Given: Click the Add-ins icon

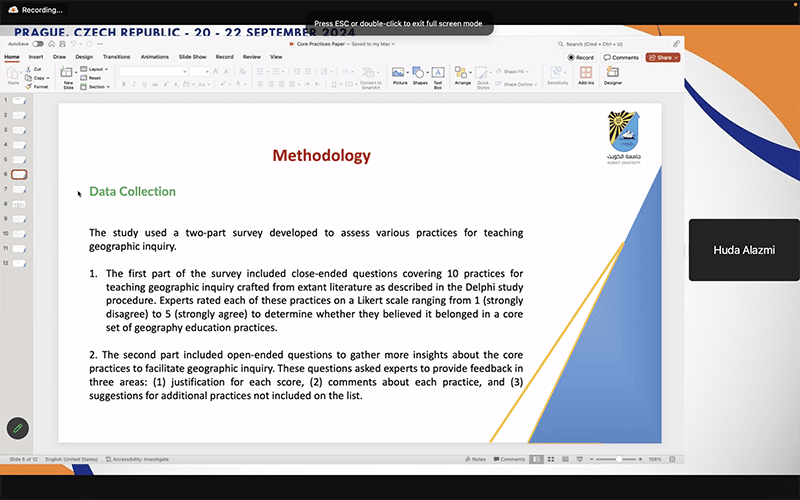Looking at the screenshot, I should pyautogui.click(x=586, y=75).
